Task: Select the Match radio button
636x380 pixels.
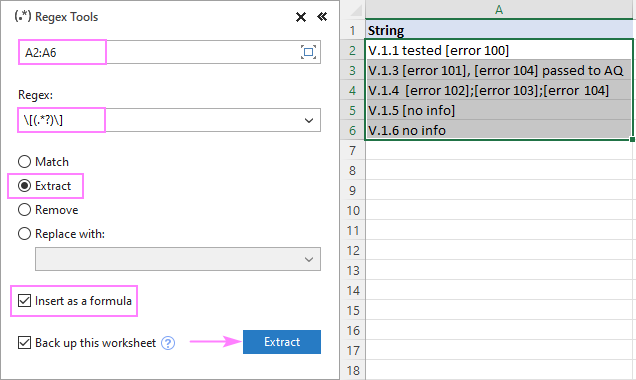Action: pos(24,162)
